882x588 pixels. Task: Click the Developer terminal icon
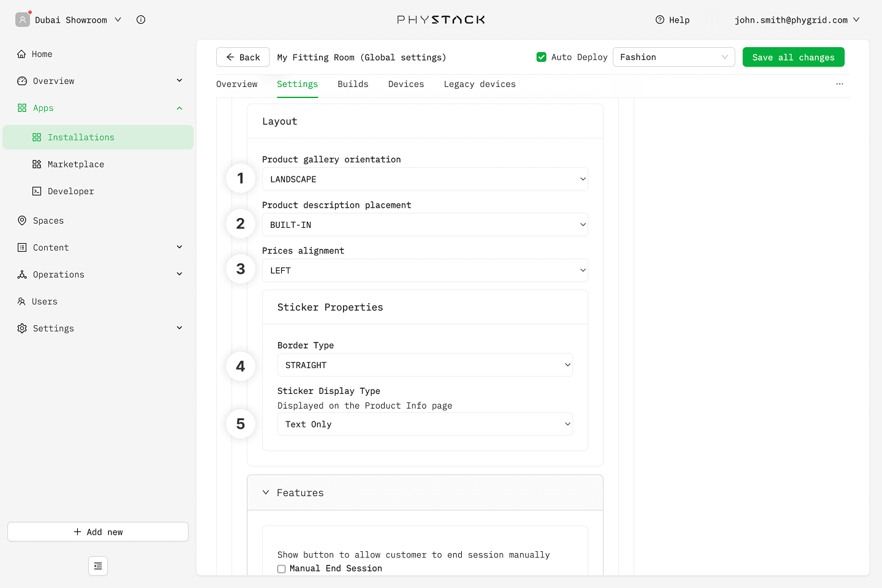tap(37, 191)
